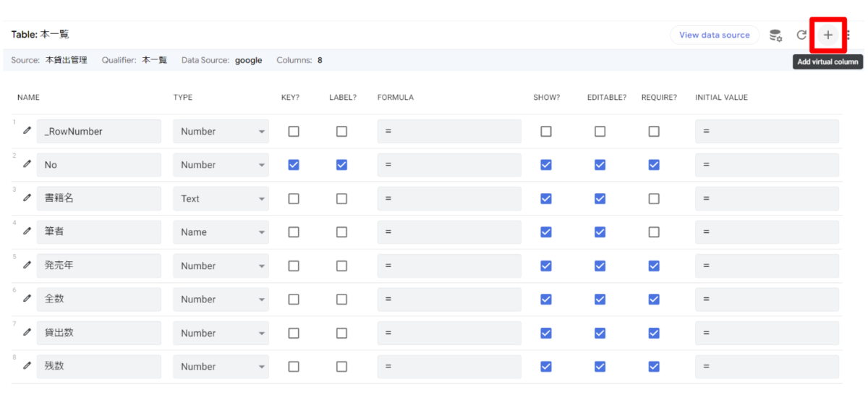The height and width of the screenshot is (403, 868).
Task: Open edit pencil for 残数 column
Action: pyautogui.click(x=27, y=366)
